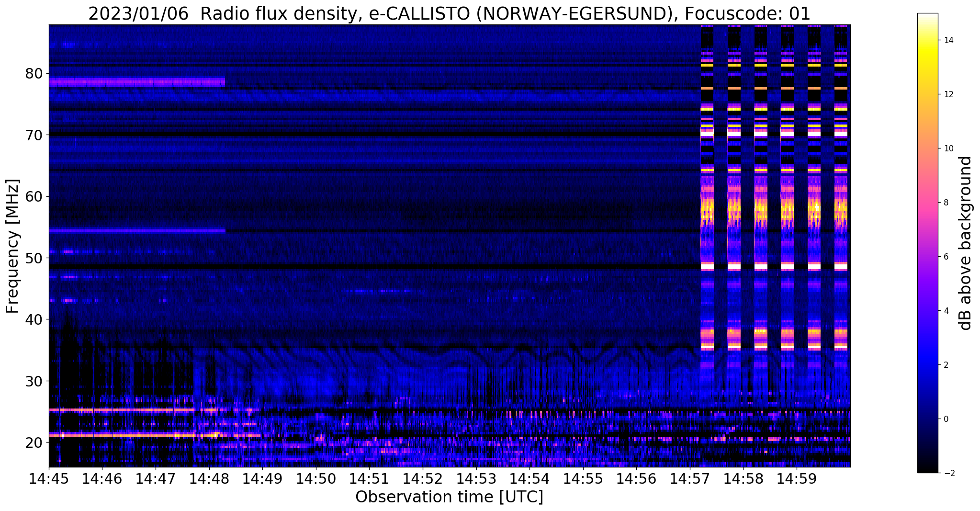Click the 70 MHz frequency tick label
This screenshot has width=980, height=511.
[x=34, y=135]
